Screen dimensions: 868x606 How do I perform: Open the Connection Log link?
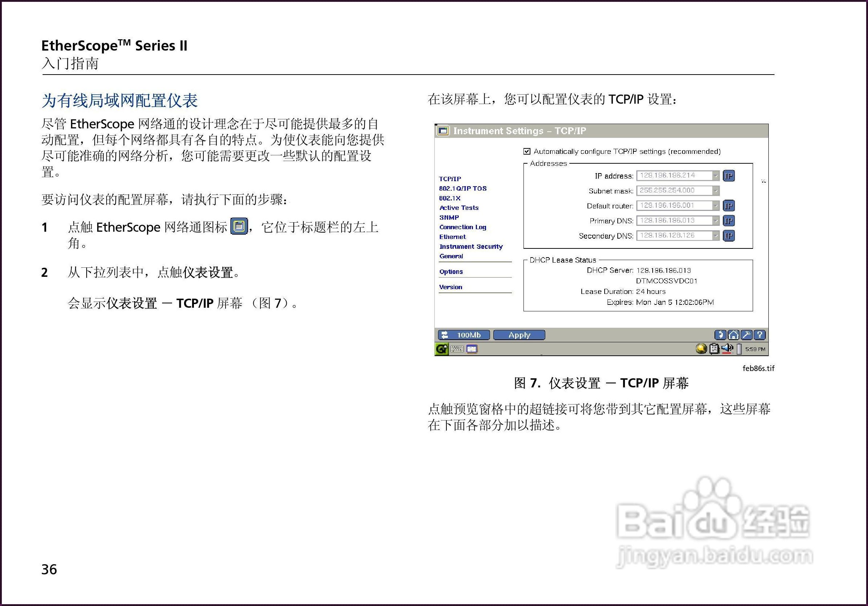tap(463, 227)
